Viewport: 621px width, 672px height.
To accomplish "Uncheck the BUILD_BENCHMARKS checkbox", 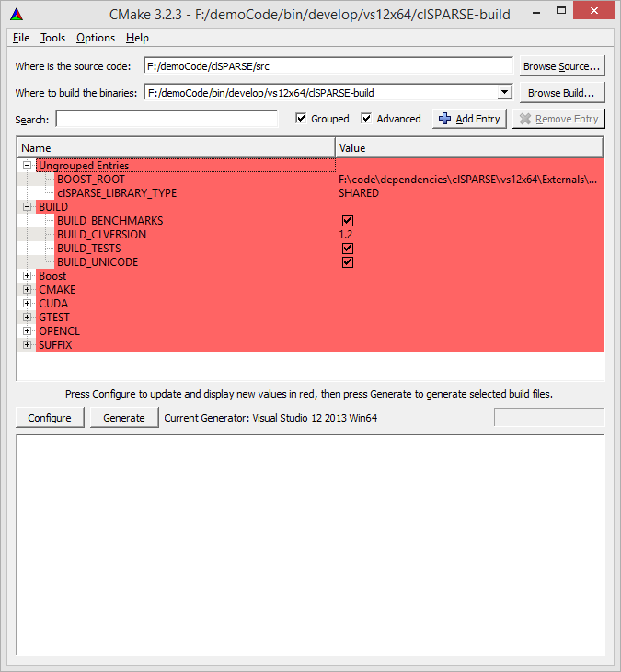I will pos(348,221).
